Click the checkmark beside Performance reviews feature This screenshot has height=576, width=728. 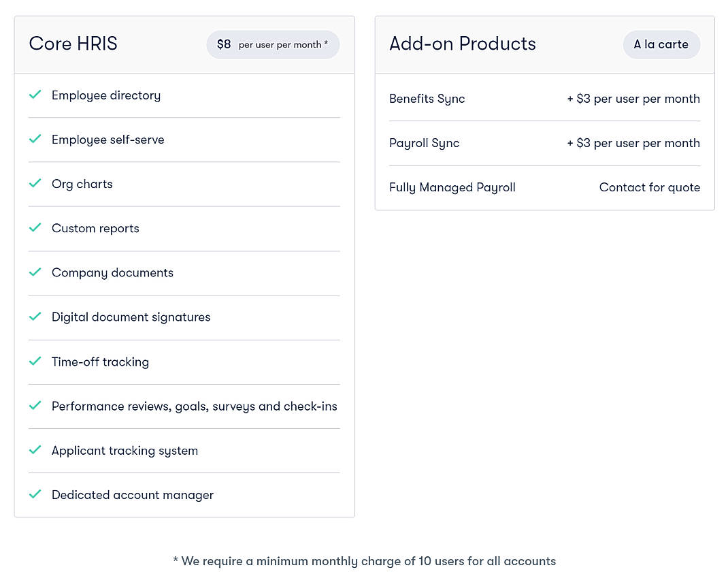(x=35, y=406)
